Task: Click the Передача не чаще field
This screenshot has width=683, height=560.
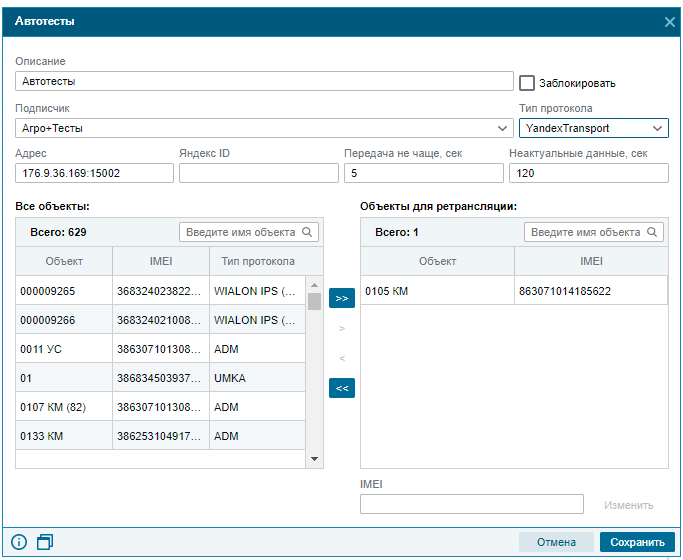Action: click(x=424, y=173)
